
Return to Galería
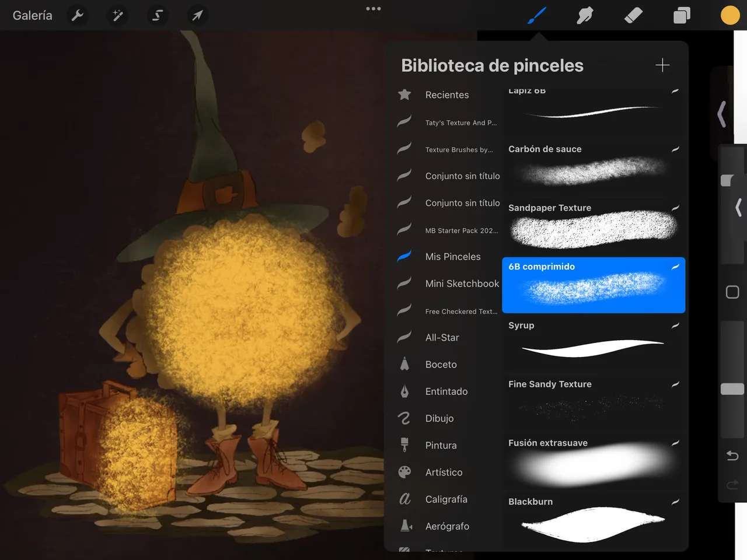pyautogui.click(x=33, y=16)
